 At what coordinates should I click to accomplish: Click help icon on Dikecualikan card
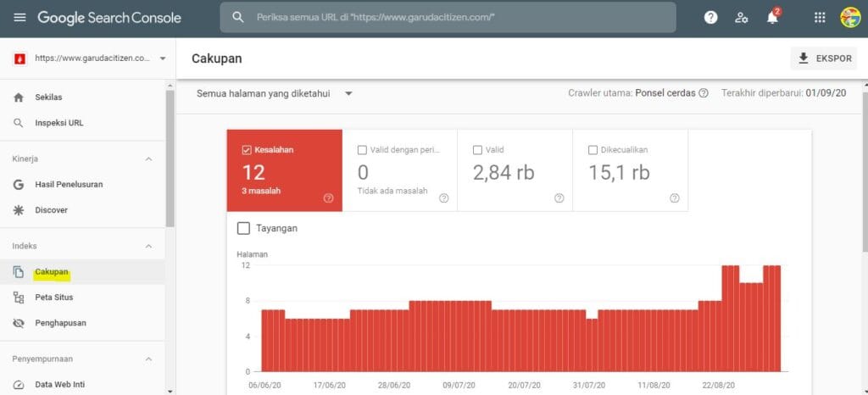coord(674,198)
